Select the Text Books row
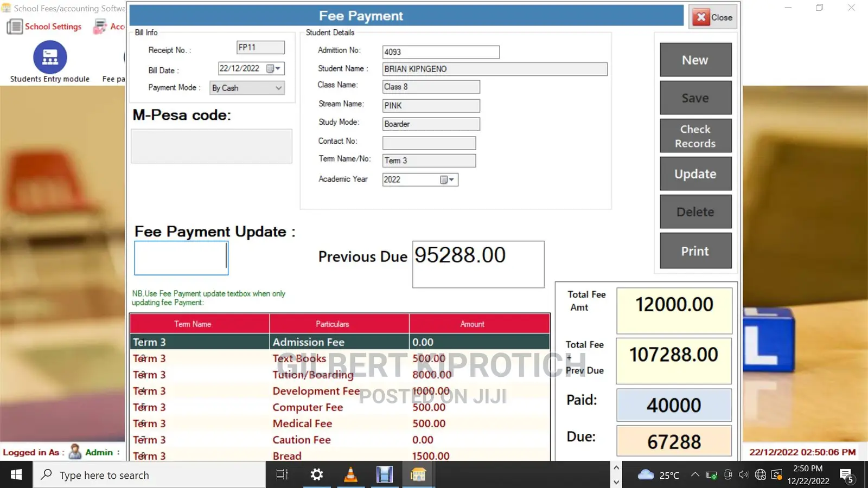Screen dimensions: 868x488 point(340,358)
